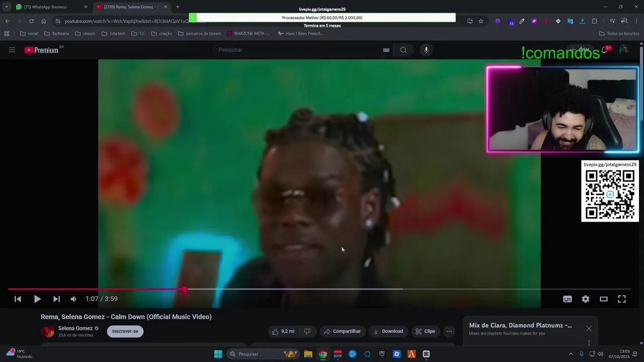
Task: Dislike the video
Action: 307,331
